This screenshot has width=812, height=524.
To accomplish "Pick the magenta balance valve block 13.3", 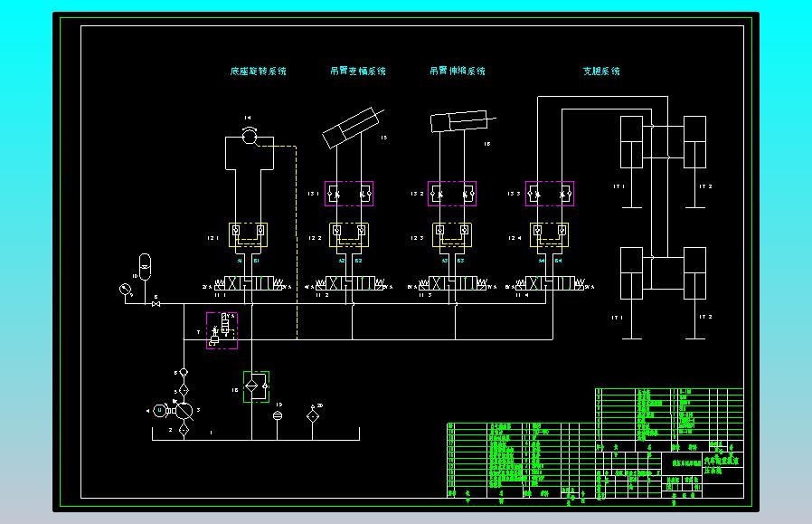I will (550, 194).
